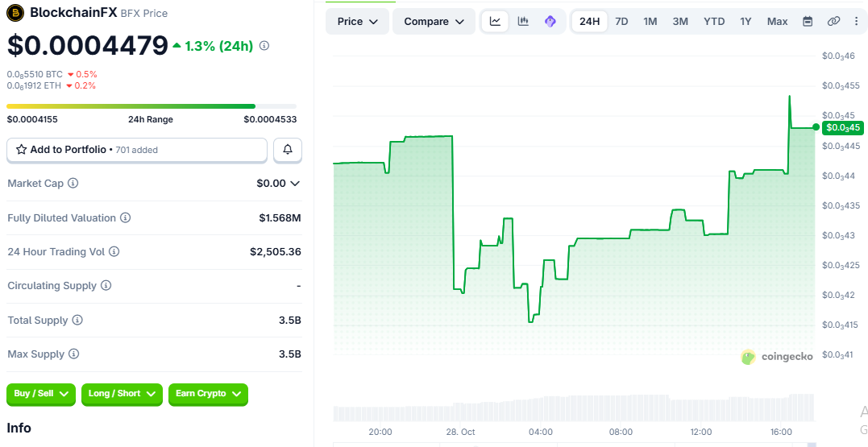Open the 24h change info icon
The image size is (868, 447).
(x=264, y=45)
